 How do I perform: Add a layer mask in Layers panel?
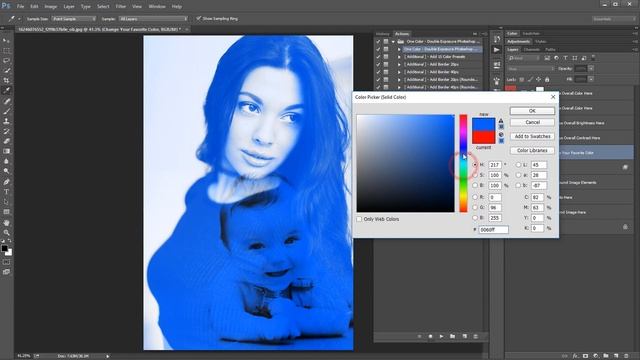click(x=585, y=356)
